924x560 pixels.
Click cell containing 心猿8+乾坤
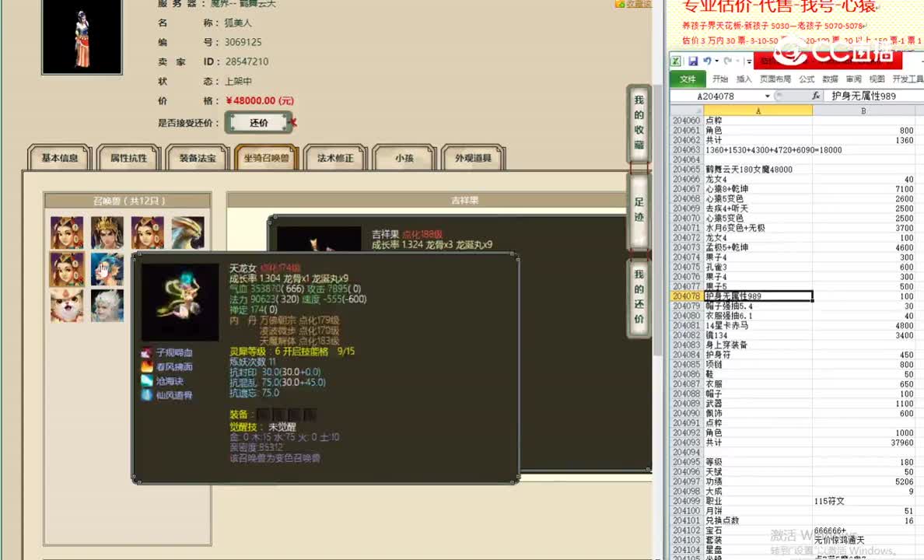[x=758, y=189]
